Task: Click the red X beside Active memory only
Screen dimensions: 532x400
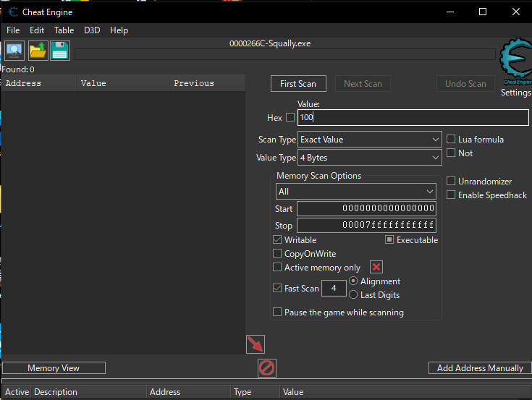Action: [x=376, y=267]
